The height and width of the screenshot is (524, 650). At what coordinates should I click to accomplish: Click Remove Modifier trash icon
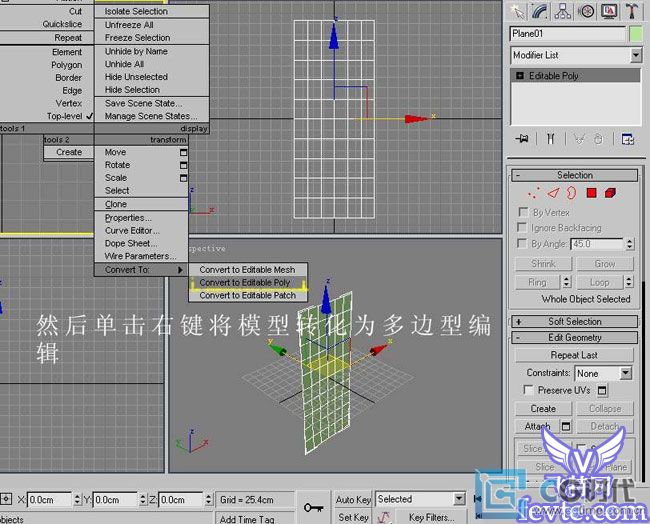598,139
